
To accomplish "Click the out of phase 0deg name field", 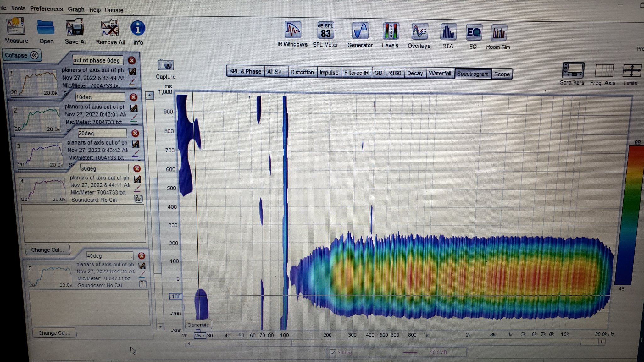I will (x=97, y=60).
